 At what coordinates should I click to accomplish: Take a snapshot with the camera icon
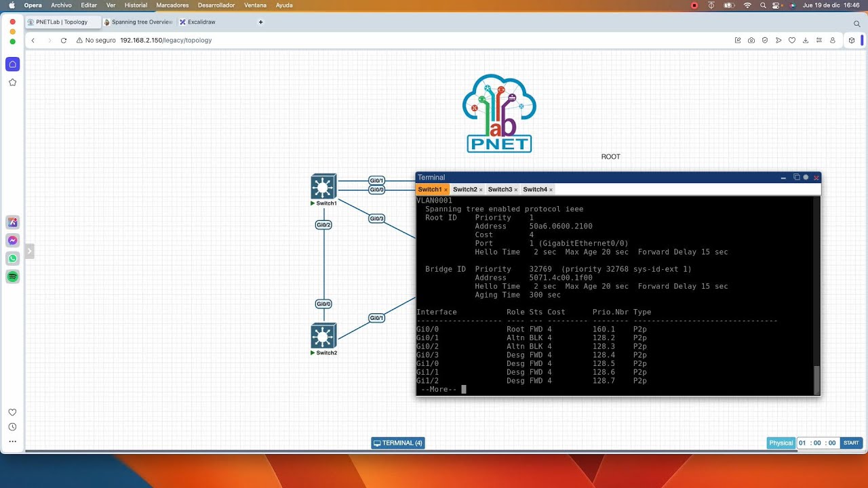(x=751, y=40)
